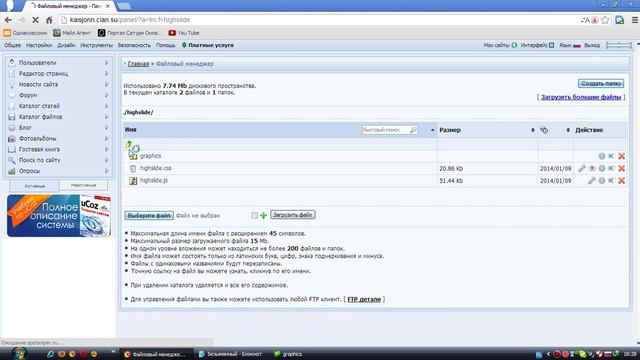Sort by the Размер column arrow

tap(533, 130)
